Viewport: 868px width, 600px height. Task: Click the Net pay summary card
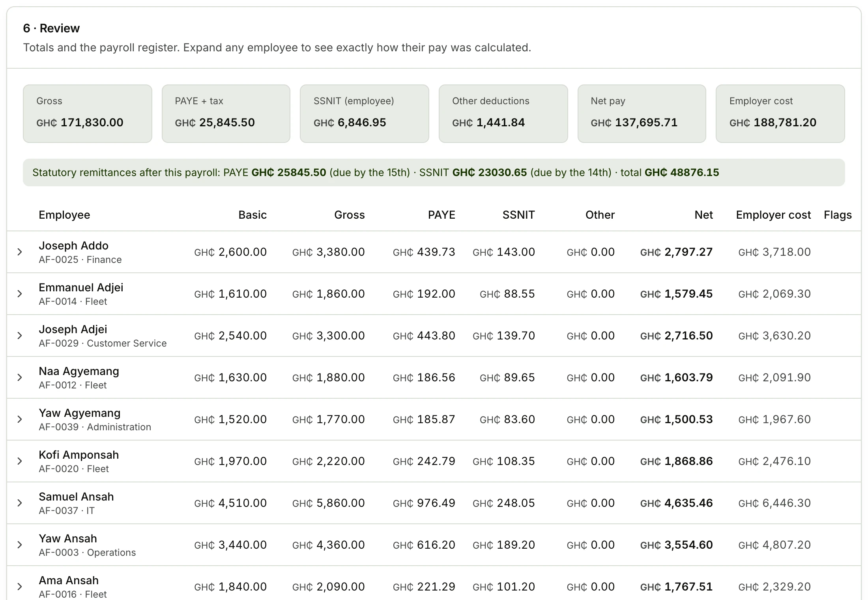(x=642, y=114)
